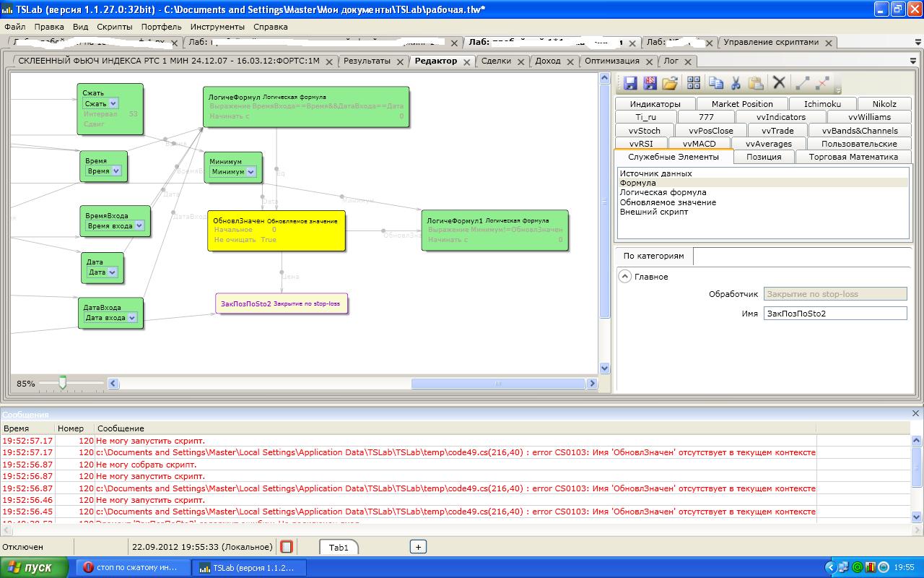This screenshot has height=578, width=924.
Task: Switch to the Оптимизация tab
Action: click(x=611, y=61)
